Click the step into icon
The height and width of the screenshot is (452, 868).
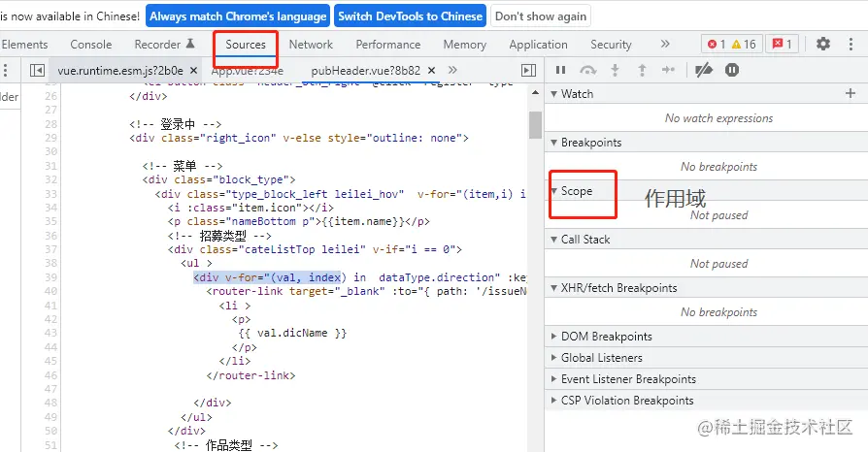615,70
